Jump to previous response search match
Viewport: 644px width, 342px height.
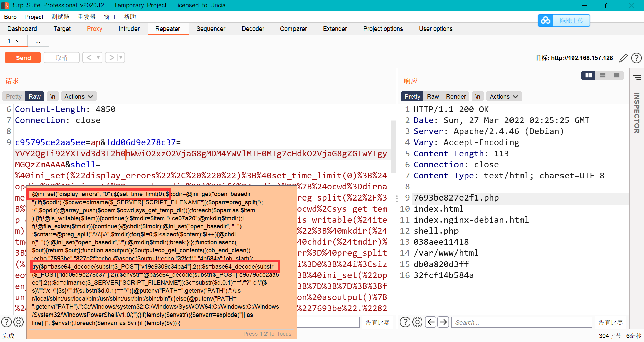(x=431, y=322)
